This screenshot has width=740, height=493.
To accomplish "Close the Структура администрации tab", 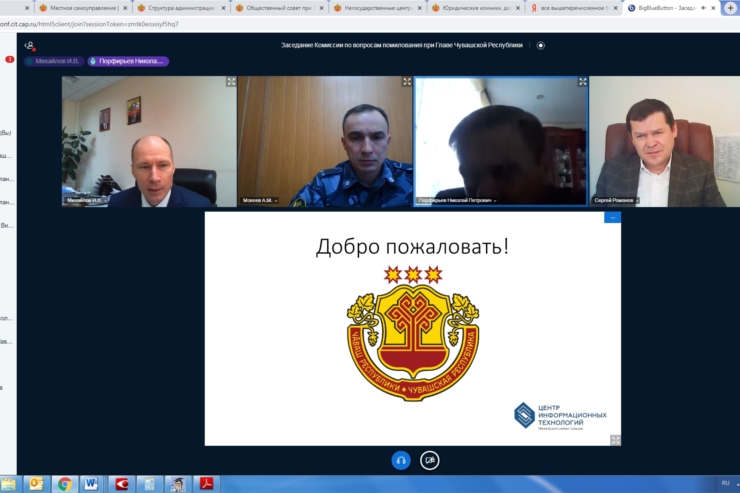I will pos(223,8).
